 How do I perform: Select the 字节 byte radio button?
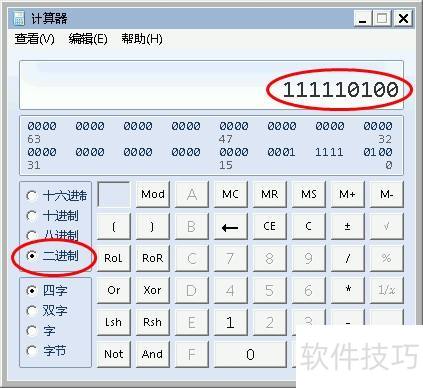(32, 351)
